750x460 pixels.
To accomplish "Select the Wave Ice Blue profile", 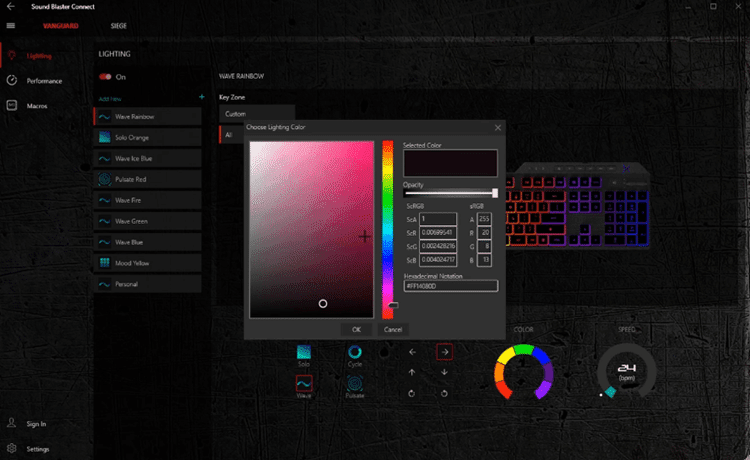I will (148, 158).
